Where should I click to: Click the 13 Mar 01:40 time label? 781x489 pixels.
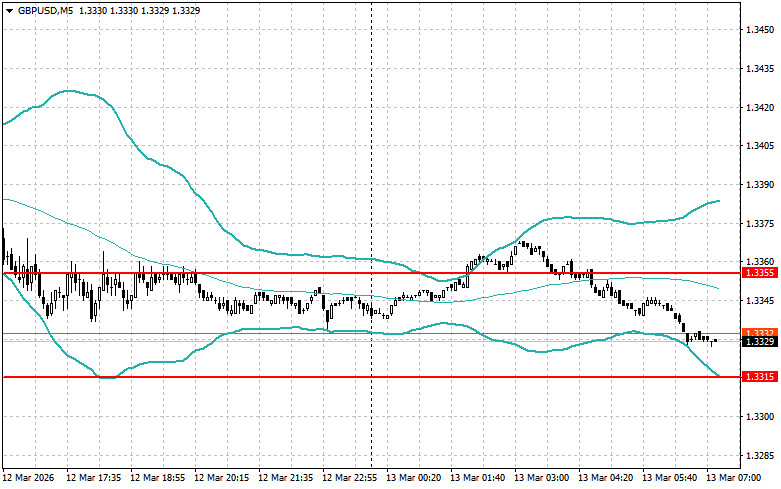pyautogui.click(x=477, y=478)
